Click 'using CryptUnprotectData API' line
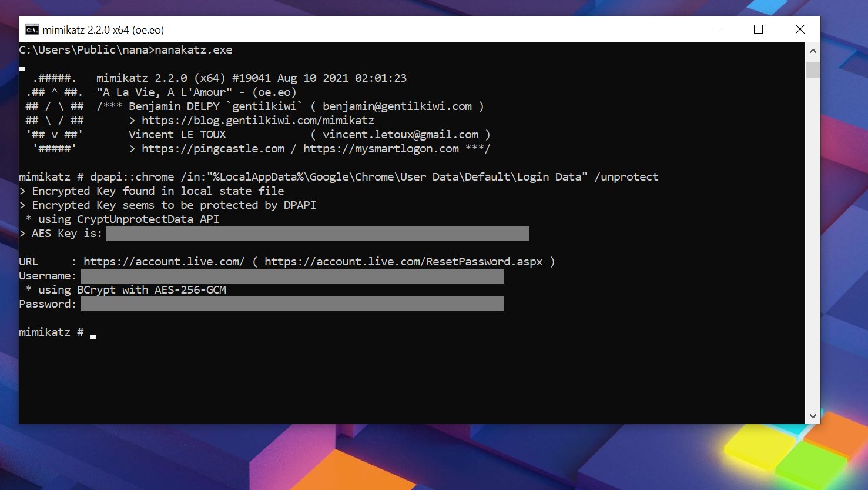This screenshot has height=490, width=868. (123, 219)
